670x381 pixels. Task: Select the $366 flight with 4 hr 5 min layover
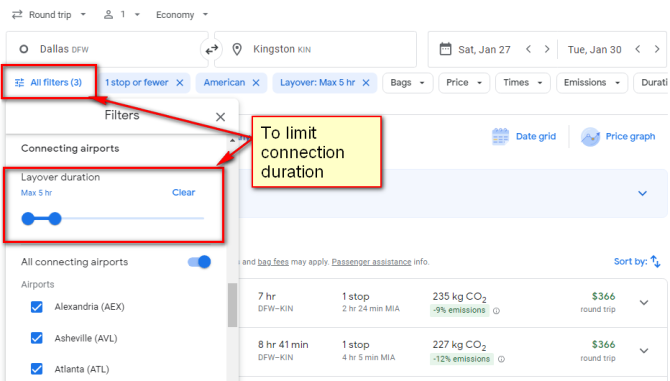(453, 352)
